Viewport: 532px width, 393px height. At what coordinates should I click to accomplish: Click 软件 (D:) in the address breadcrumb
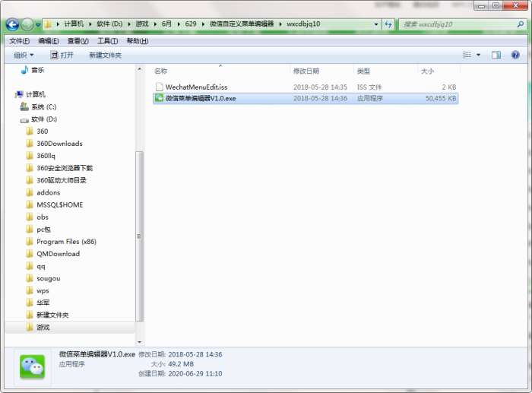click(x=109, y=24)
